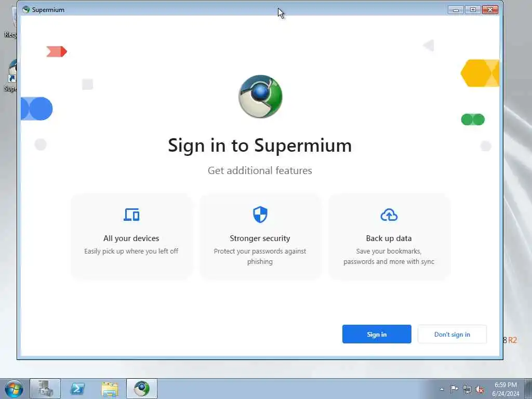Click "Easily pick up where you left off"
The width and height of the screenshot is (532, 399).
(x=131, y=251)
